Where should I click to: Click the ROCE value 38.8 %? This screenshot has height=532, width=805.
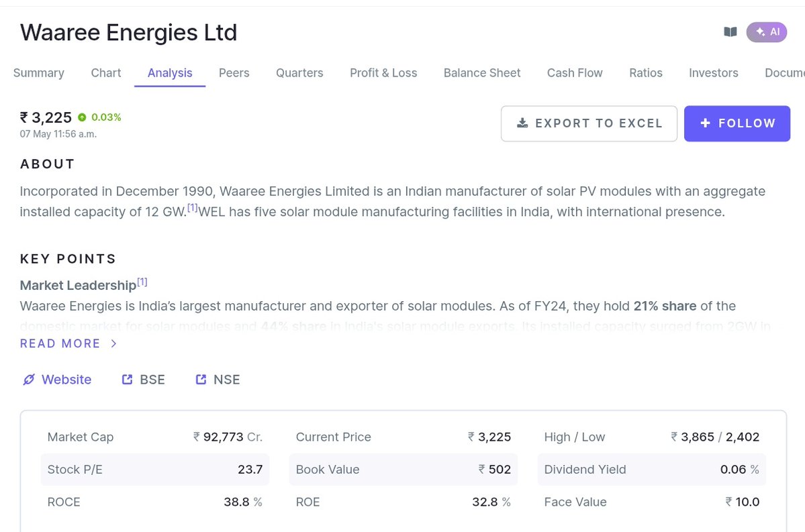(x=243, y=502)
